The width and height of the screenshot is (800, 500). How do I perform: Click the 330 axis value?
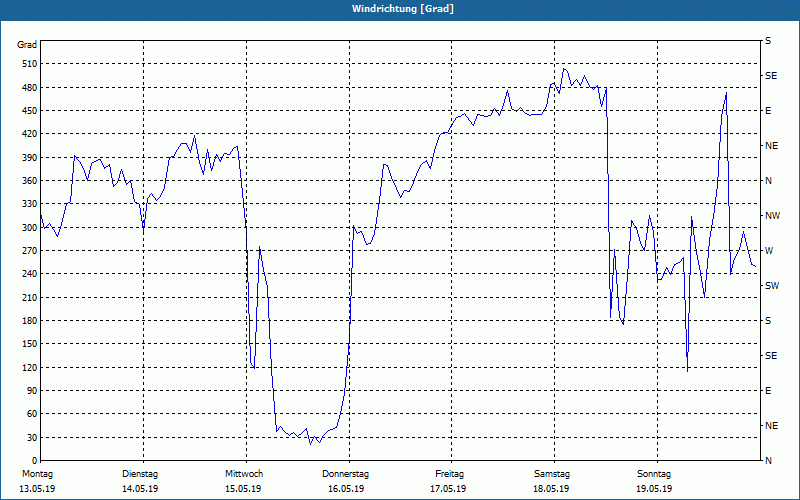(30, 204)
